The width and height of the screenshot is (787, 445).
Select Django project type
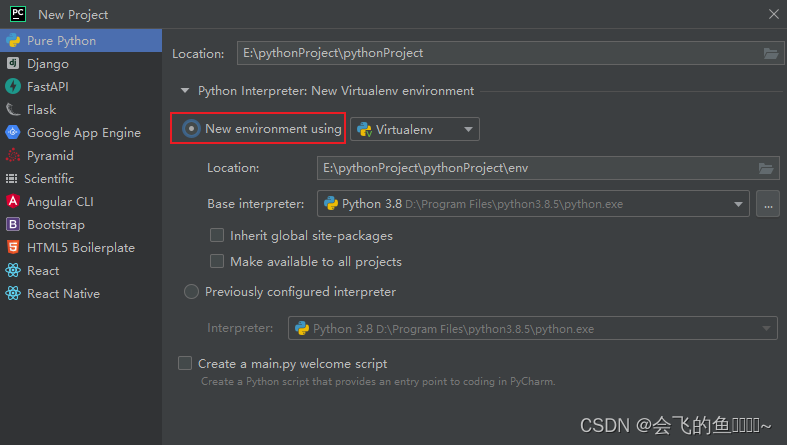[81, 64]
